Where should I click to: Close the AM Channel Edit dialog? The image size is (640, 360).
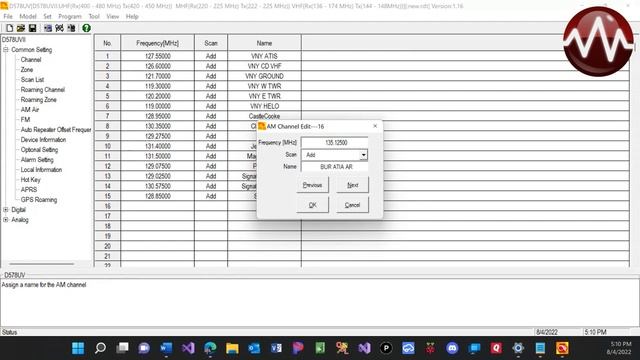click(x=375, y=126)
